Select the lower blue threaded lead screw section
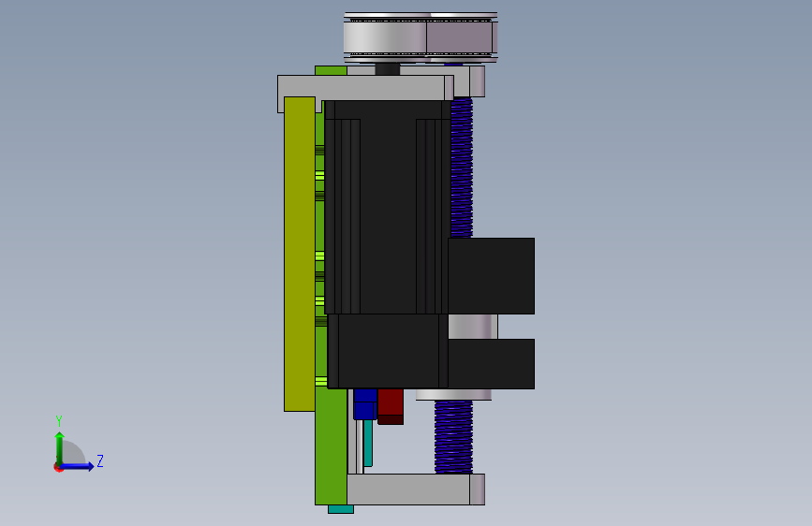The image size is (812, 526). click(x=453, y=437)
